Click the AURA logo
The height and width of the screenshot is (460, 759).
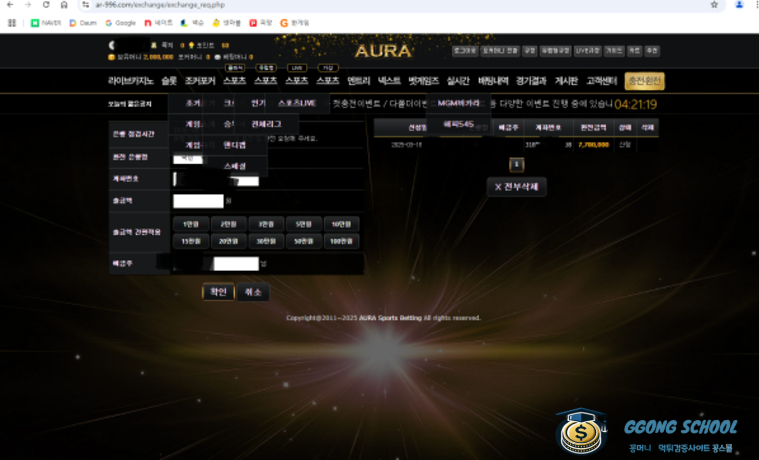click(382, 50)
